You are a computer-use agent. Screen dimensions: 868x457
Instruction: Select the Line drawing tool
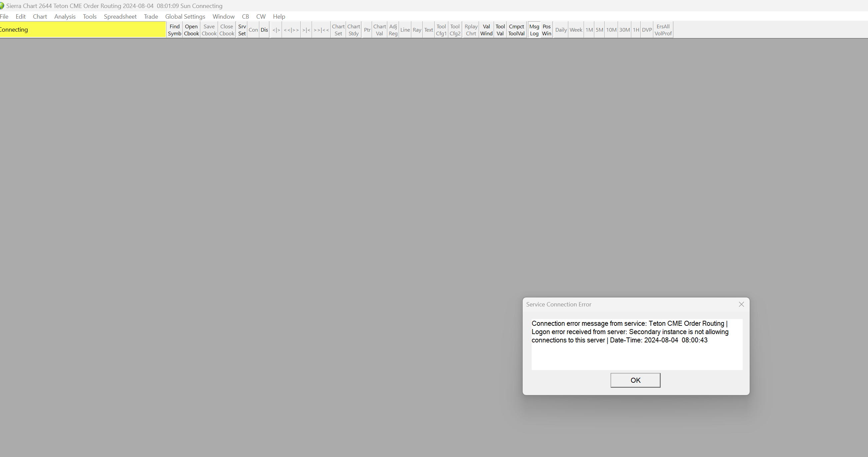(405, 30)
